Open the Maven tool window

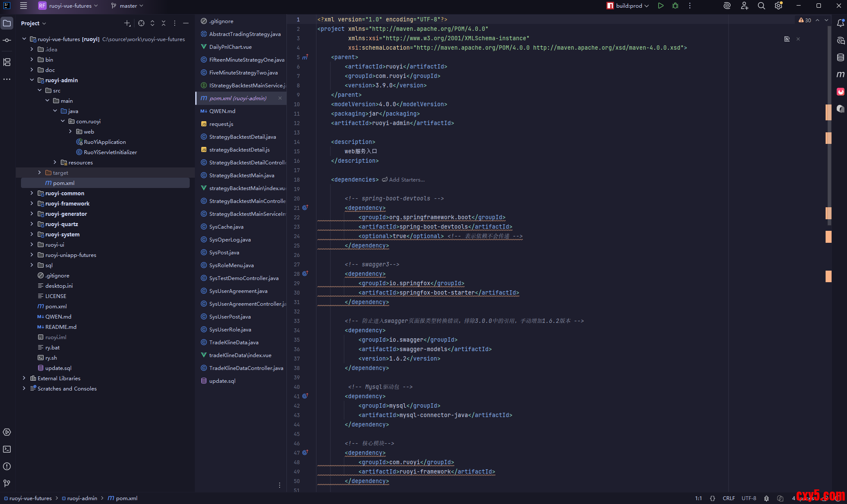[841, 75]
